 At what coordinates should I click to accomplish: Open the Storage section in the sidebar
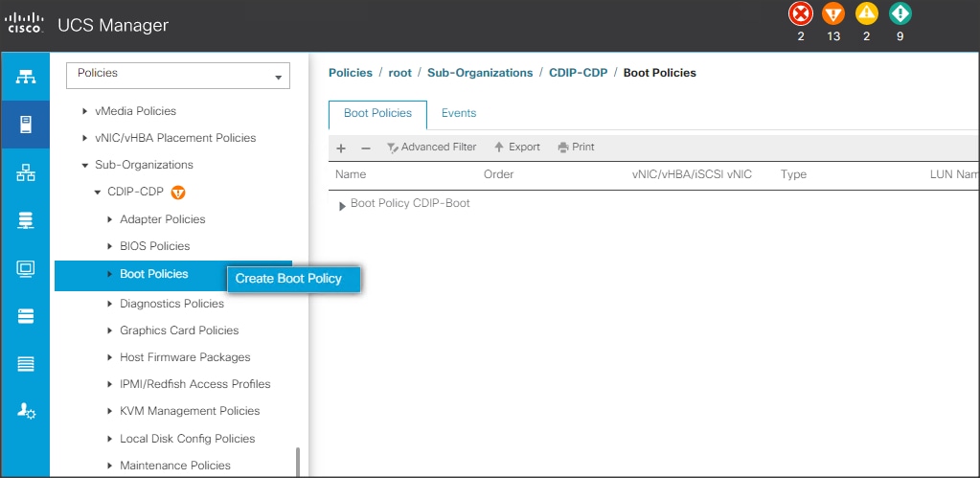26,316
